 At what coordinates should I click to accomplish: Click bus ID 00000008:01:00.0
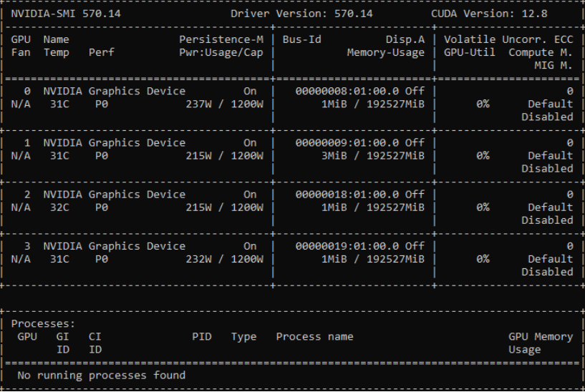tap(347, 92)
